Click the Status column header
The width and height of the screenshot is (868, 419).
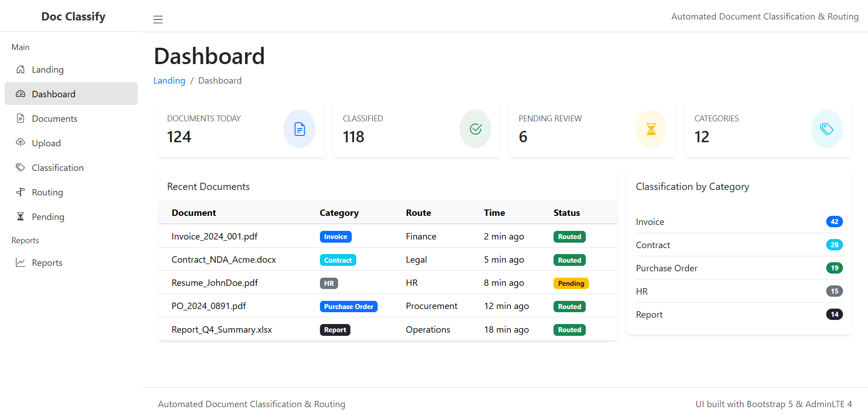point(566,213)
